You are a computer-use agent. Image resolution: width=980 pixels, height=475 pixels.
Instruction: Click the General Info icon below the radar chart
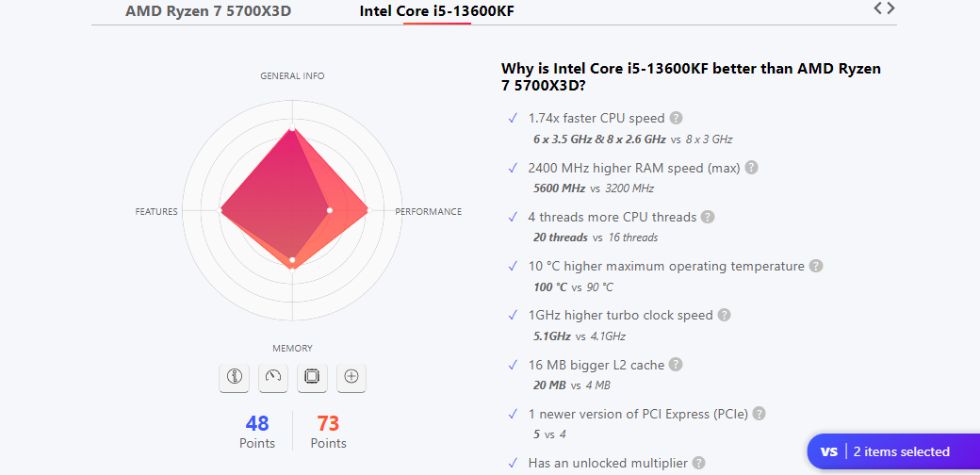tap(235, 377)
